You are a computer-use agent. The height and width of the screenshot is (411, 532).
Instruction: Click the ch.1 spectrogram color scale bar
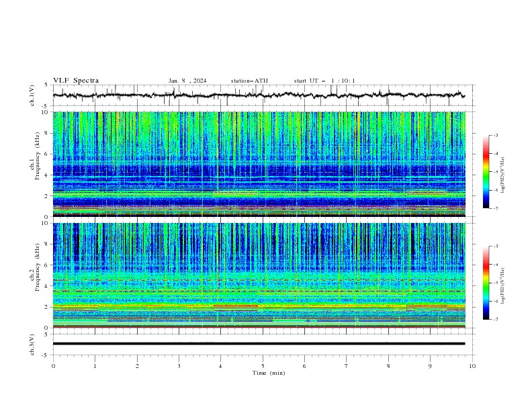pyautogui.click(x=486, y=172)
